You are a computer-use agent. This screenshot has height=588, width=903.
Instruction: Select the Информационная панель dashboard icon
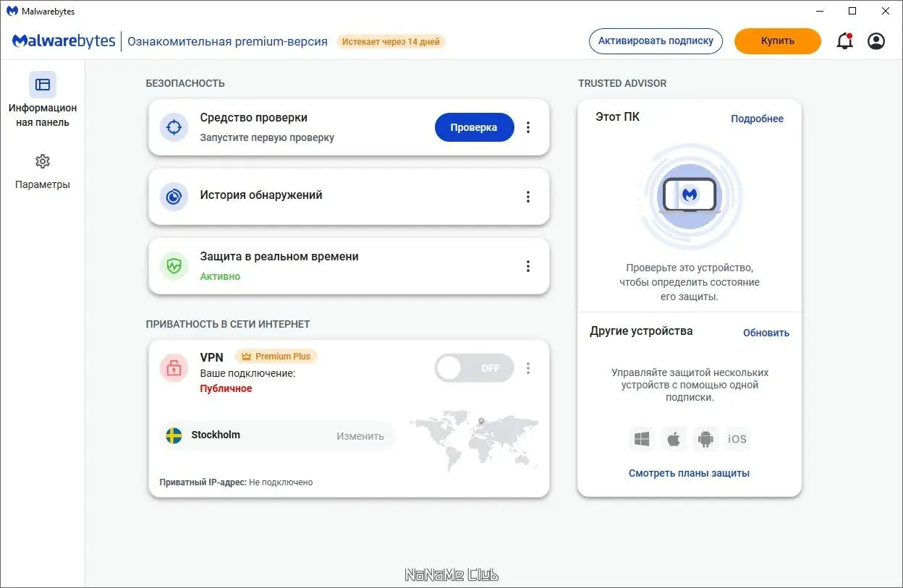click(x=43, y=85)
